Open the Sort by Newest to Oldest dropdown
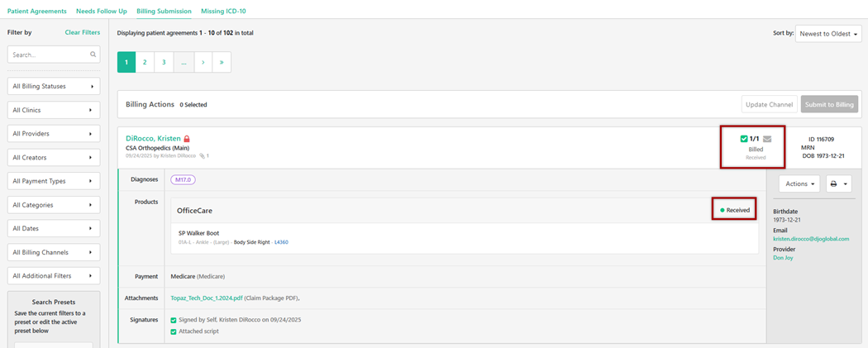868x348 pixels. point(828,34)
